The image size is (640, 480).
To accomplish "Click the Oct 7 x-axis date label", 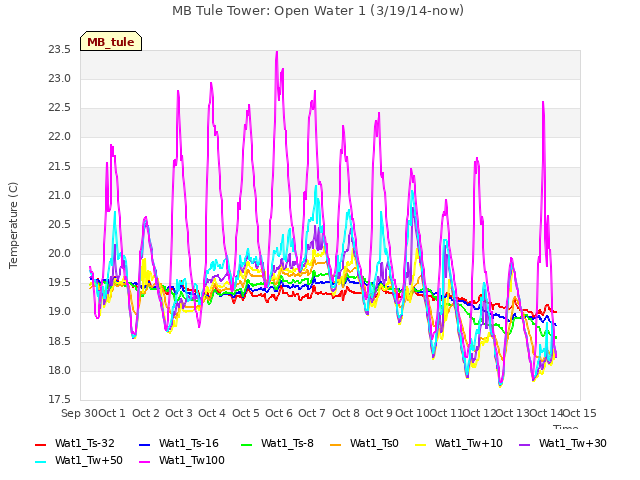I will click(x=312, y=413).
